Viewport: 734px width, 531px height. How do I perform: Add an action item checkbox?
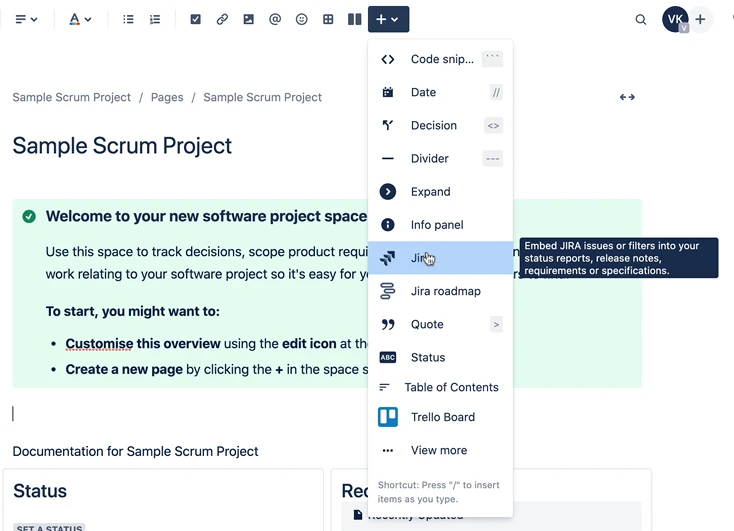[x=196, y=19]
